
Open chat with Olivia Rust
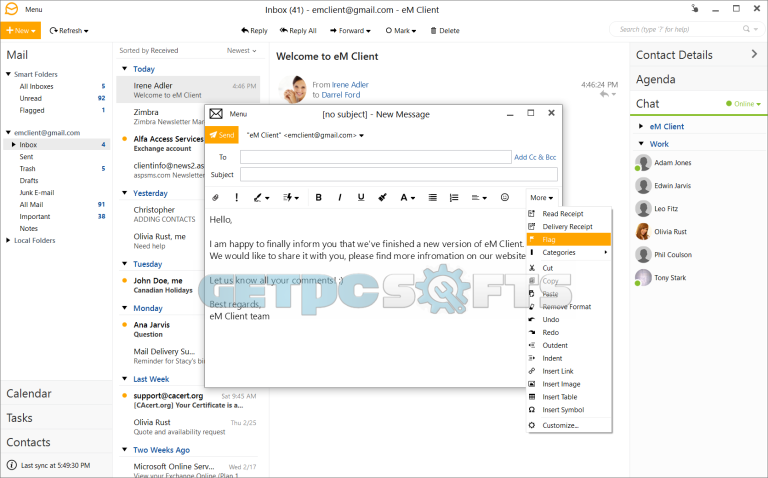[x=671, y=232]
